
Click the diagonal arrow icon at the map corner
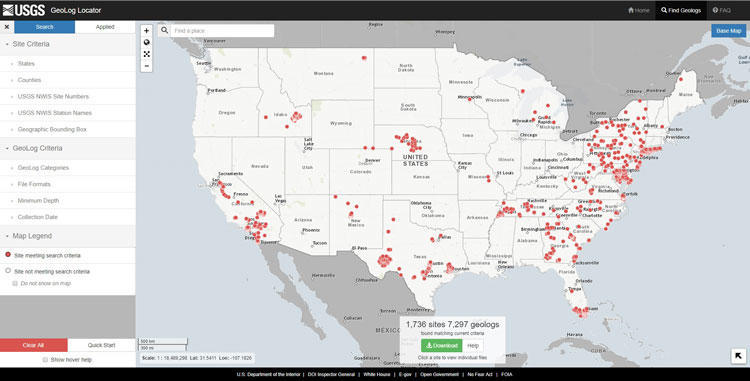coord(738,356)
